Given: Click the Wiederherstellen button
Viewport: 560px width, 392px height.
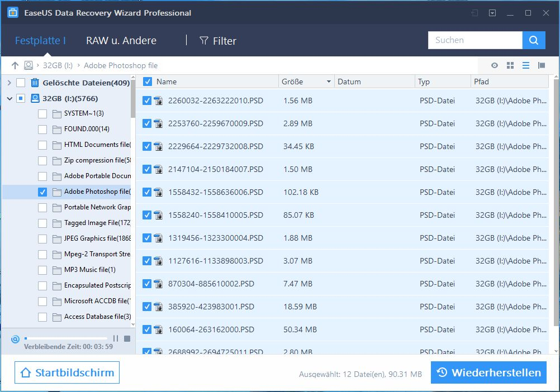Looking at the screenshot, I should 488,372.
